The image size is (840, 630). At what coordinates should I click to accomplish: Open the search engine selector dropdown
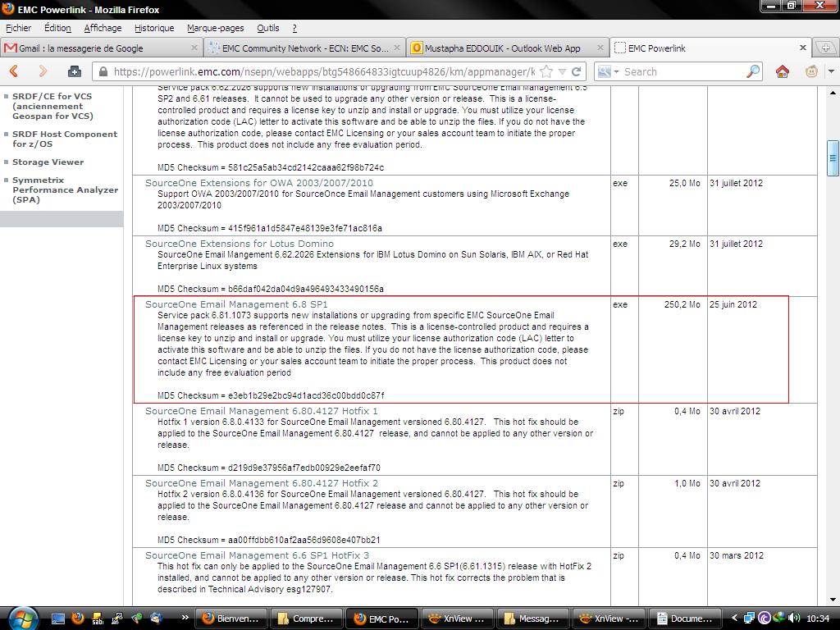608,72
